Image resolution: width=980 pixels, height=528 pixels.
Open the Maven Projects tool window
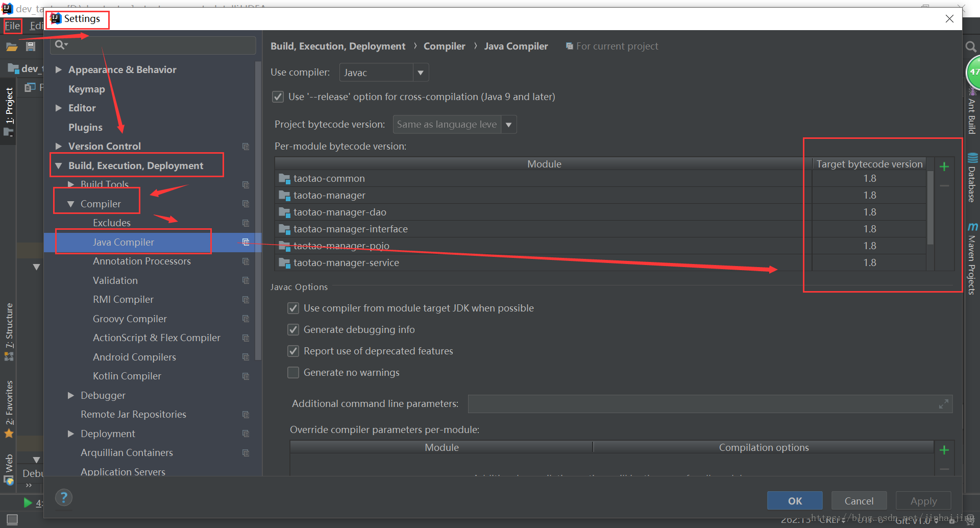pyautogui.click(x=972, y=258)
